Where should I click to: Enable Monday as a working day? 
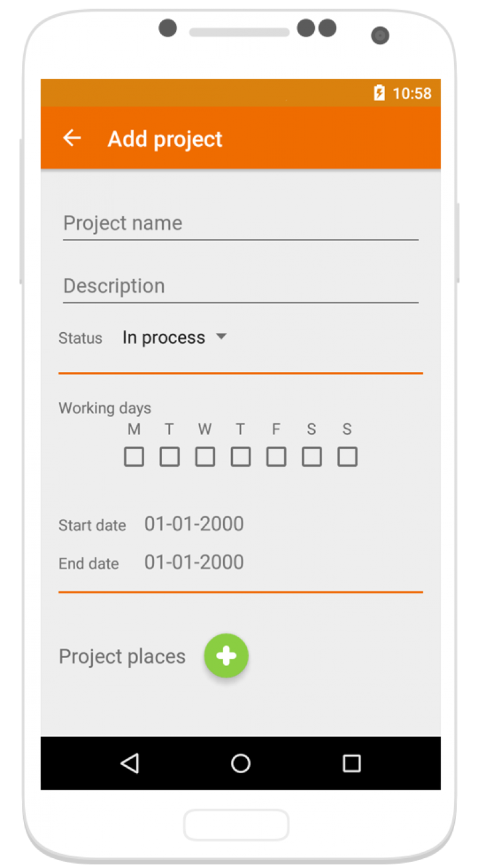click(x=134, y=456)
